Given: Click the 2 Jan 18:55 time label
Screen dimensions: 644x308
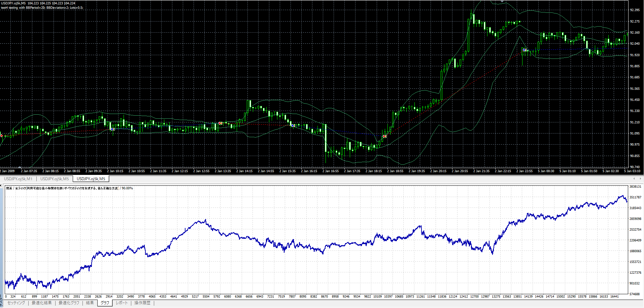Looking at the screenshot, I should [395, 171].
